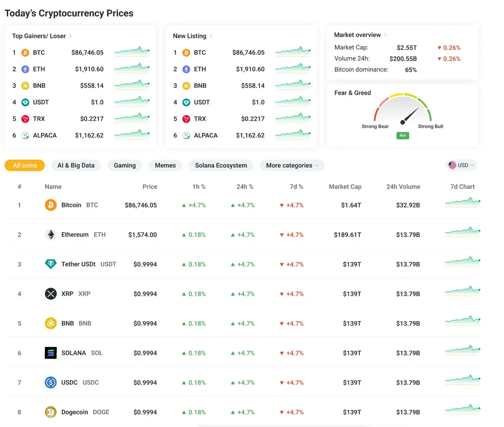Sort table by Market Cap column header
Viewport: 504px width, 427px height.
(345, 187)
